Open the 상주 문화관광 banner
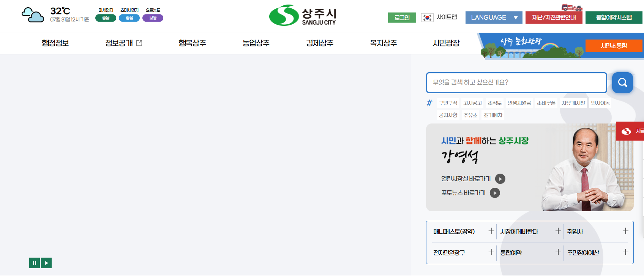This screenshot has width=644, height=277. 532,46
